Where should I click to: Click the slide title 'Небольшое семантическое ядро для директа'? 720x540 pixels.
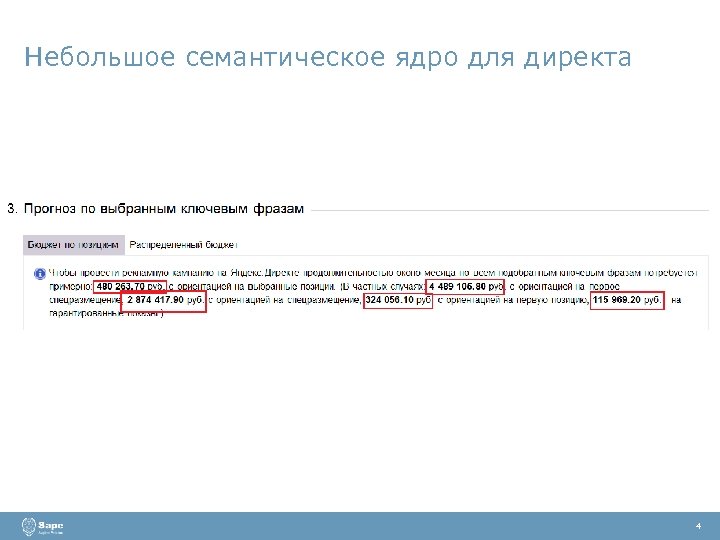[327, 57]
